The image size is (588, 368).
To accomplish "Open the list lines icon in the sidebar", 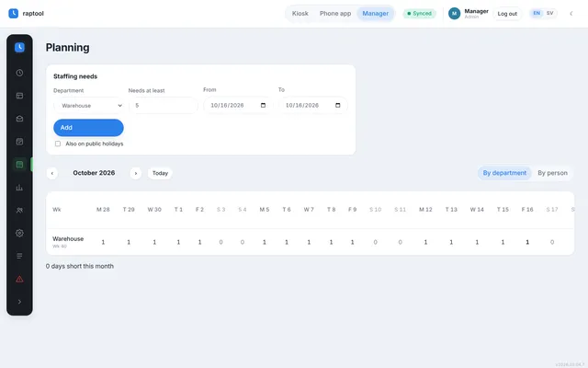I will 19,256.
